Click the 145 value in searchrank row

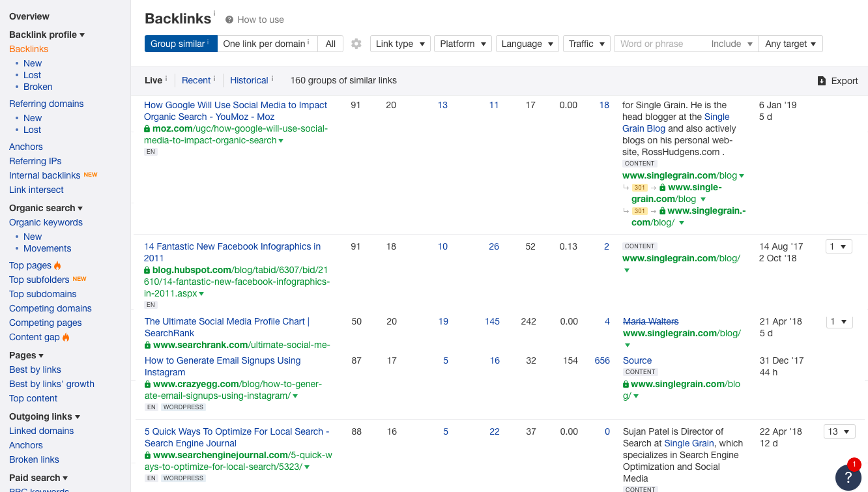click(492, 321)
